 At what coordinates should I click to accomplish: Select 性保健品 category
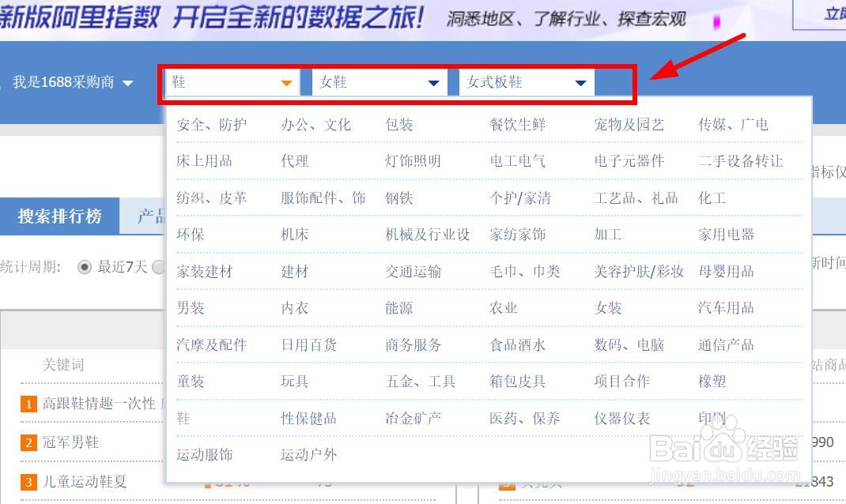pyautogui.click(x=308, y=419)
